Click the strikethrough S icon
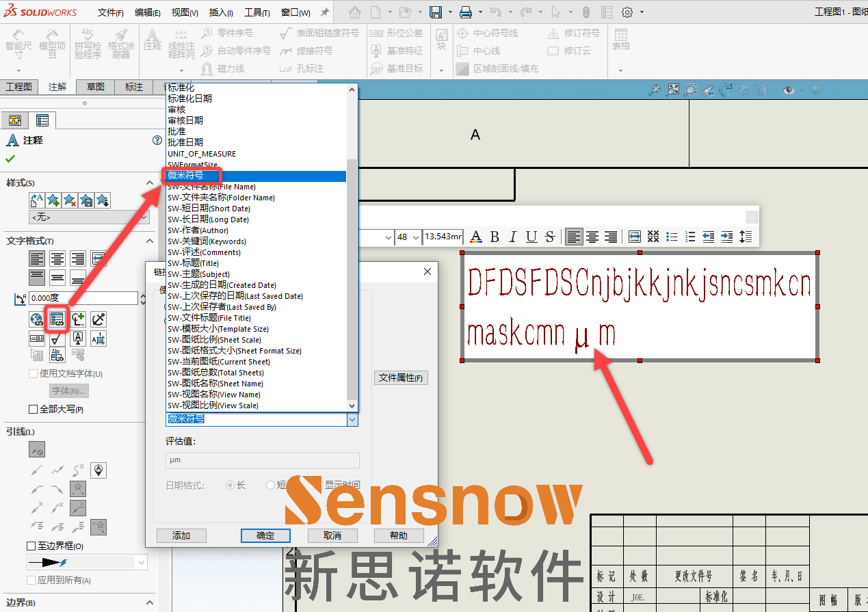Image resolution: width=868 pixels, height=612 pixels. (550, 237)
